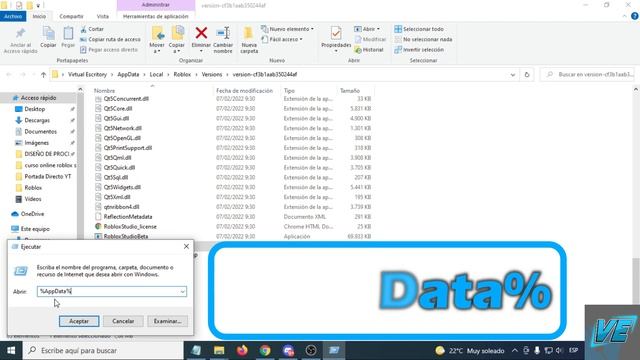This screenshot has height=360, width=640.
Task: Open Desktop in quick access sidebar
Action: (35, 109)
